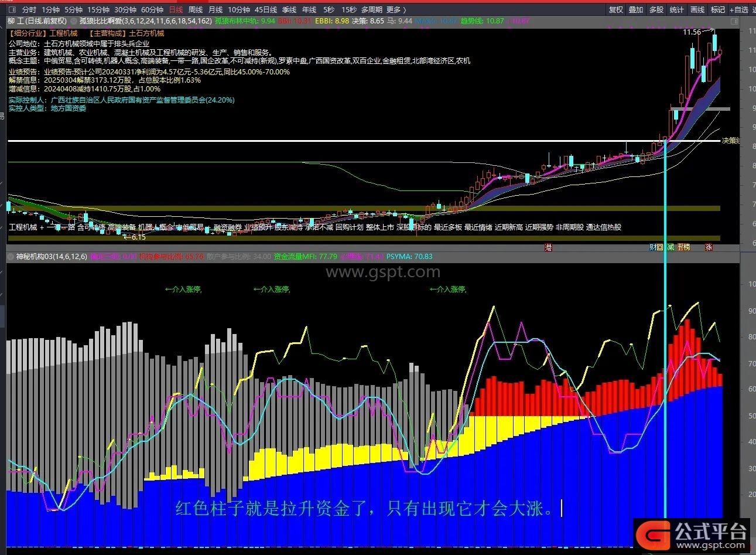Click the 11.56 high price label
Image resolution: width=756 pixels, height=555 pixels.
pyautogui.click(x=692, y=32)
